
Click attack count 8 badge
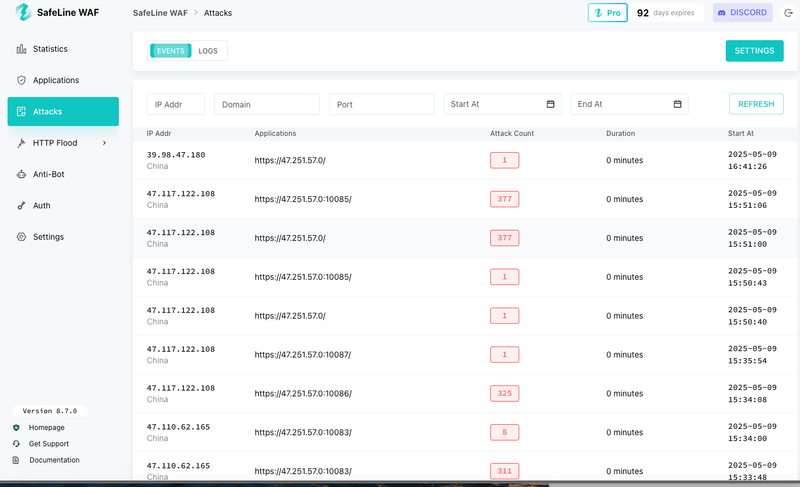(505, 432)
